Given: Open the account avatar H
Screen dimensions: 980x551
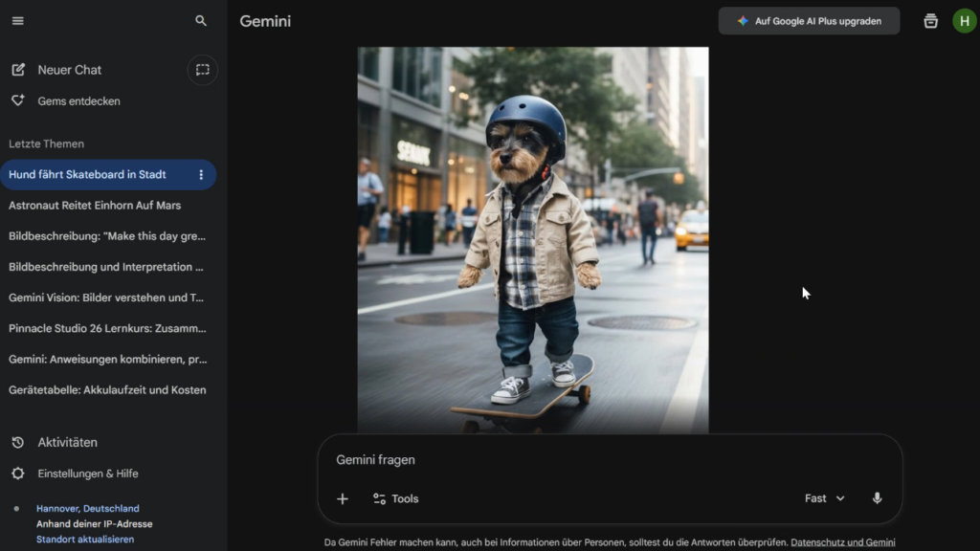Looking at the screenshot, I should (x=964, y=21).
